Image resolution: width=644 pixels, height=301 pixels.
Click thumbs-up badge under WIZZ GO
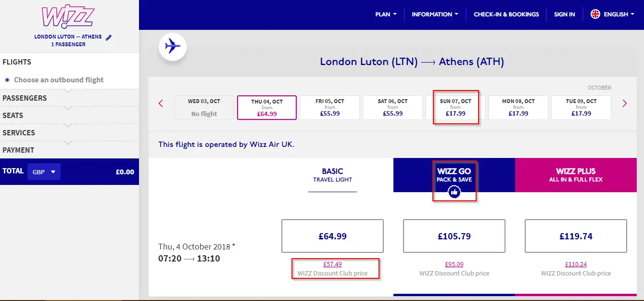(454, 192)
